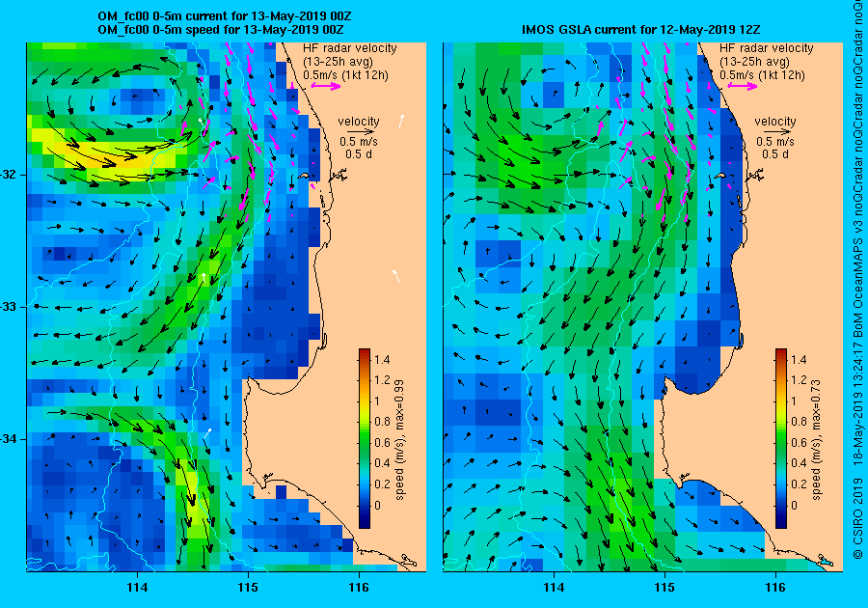Click "0.5m/s (1kt 12h)" text in left map
The height and width of the screenshot is (608, 868).
click(345, 74)
